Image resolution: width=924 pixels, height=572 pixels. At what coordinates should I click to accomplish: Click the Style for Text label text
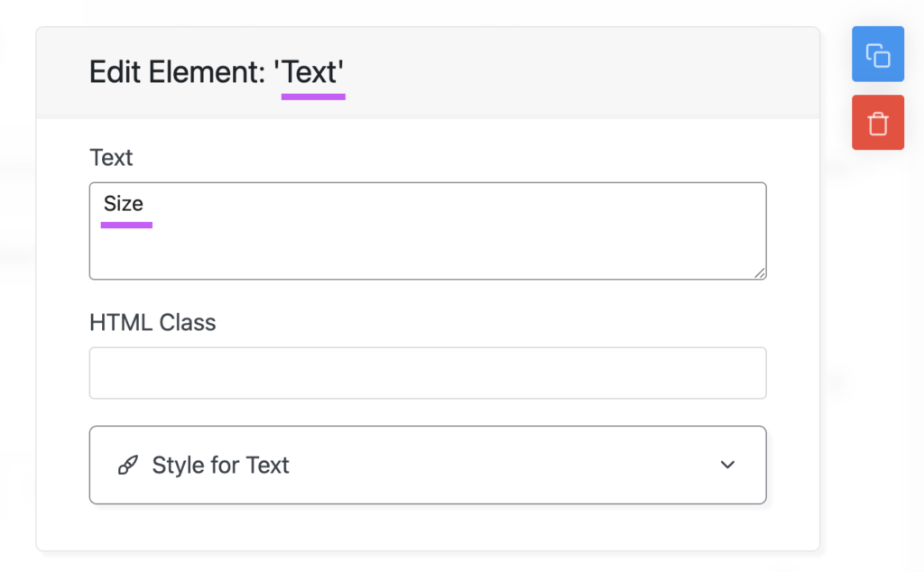[x=220, y=465]
